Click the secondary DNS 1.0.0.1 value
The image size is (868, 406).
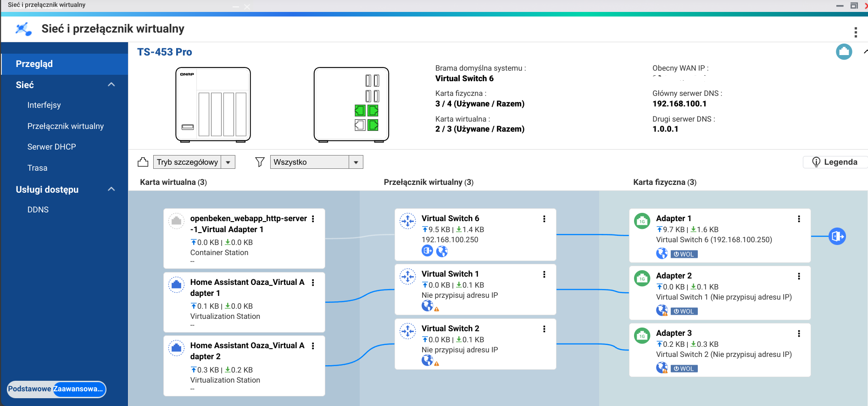coord(665,129)
